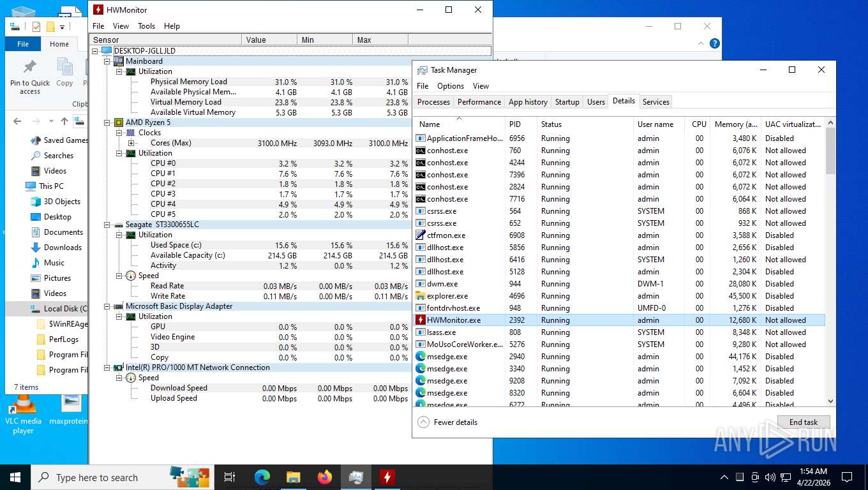The height and width of the screenshot is (490, 868).
Task: Collapse the AMD Ryzen 5 node
Action: point(107,122)
